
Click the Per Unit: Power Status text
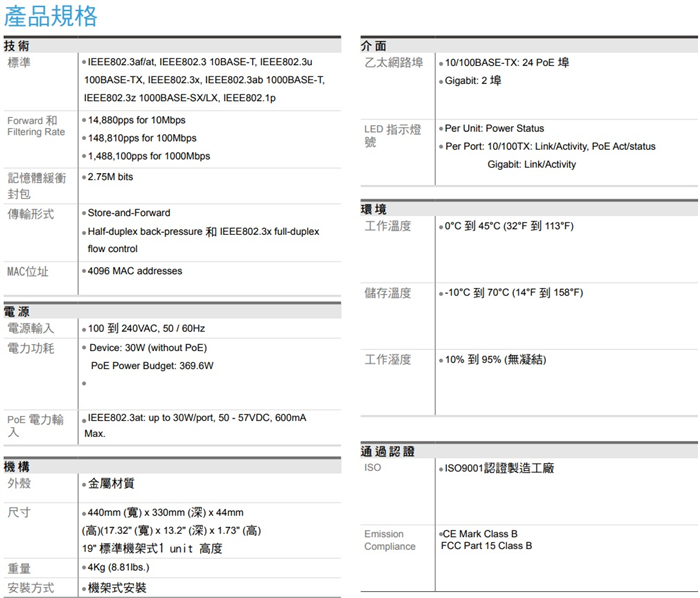[494, 128]
